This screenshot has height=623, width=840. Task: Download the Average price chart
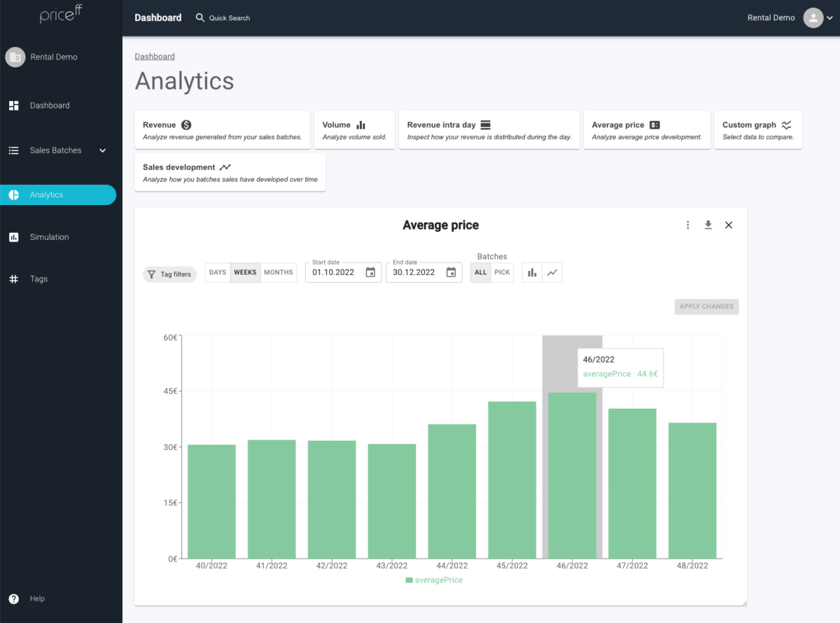pos(708,225)
